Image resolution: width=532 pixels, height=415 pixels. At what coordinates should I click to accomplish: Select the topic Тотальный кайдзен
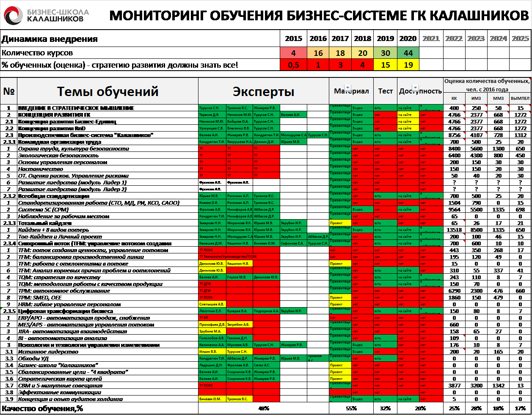[45, 223]
